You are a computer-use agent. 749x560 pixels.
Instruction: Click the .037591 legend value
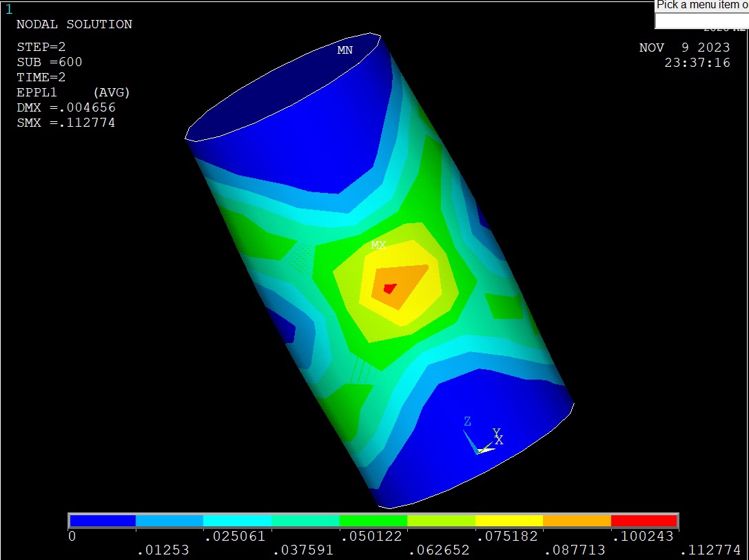pyautogui.click(x=302, y=550)
